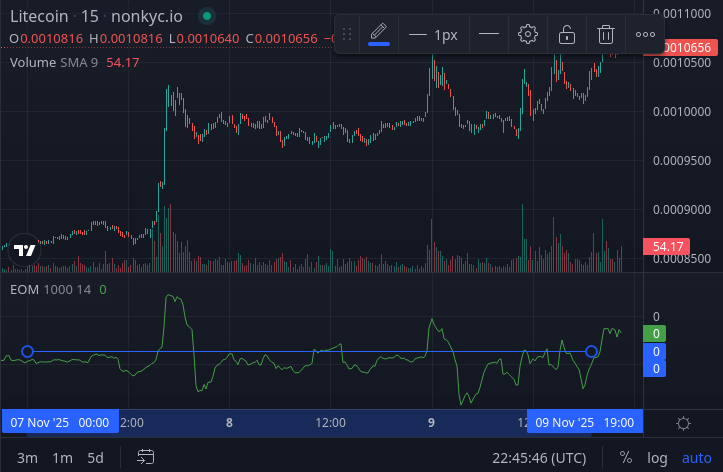
Task: Grab the floating toolbar drag handle
Action: coord(347,34)
